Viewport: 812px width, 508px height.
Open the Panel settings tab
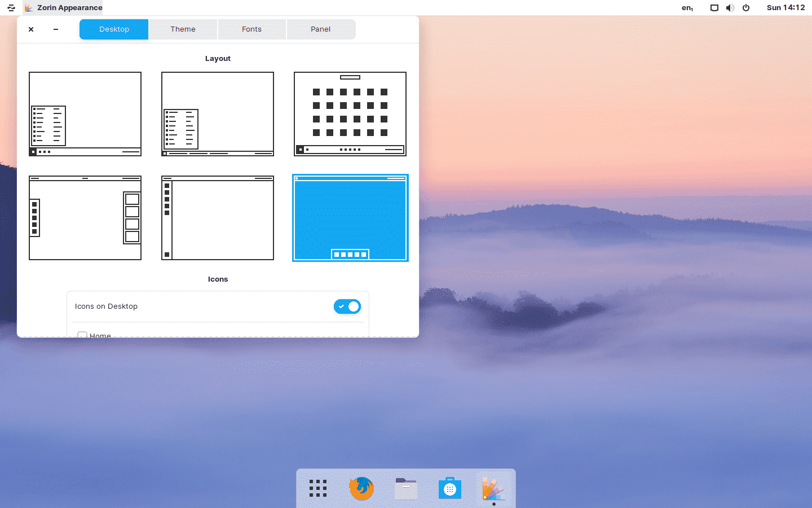coord(321,29)
